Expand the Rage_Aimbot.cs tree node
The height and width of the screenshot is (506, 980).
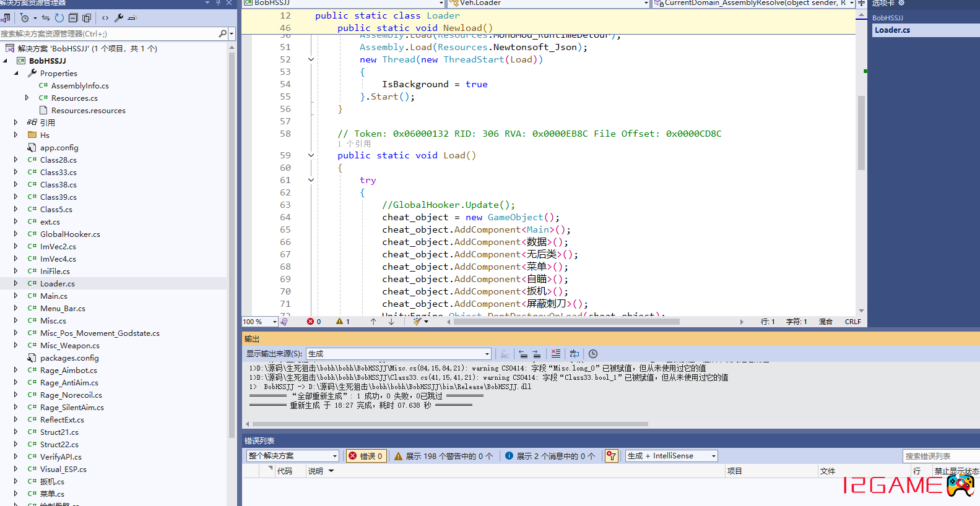point(16,370)
